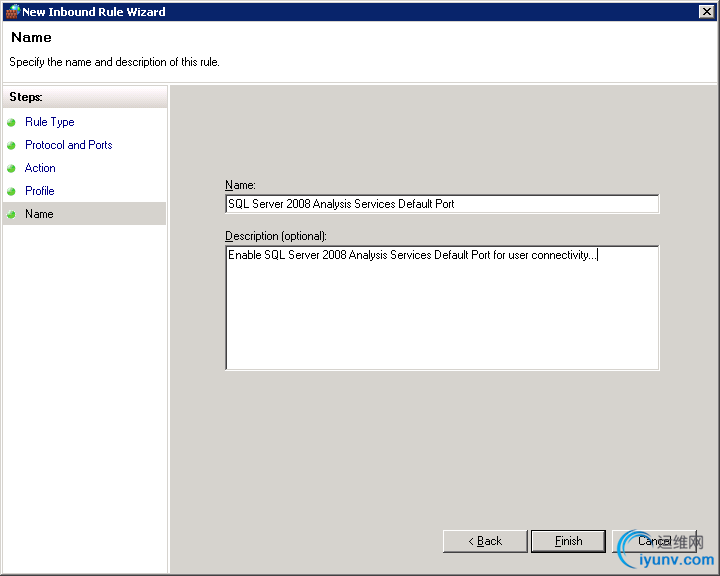Click the "Name" page heading
Screen dimensions: 720x576
tap(31, 37)
